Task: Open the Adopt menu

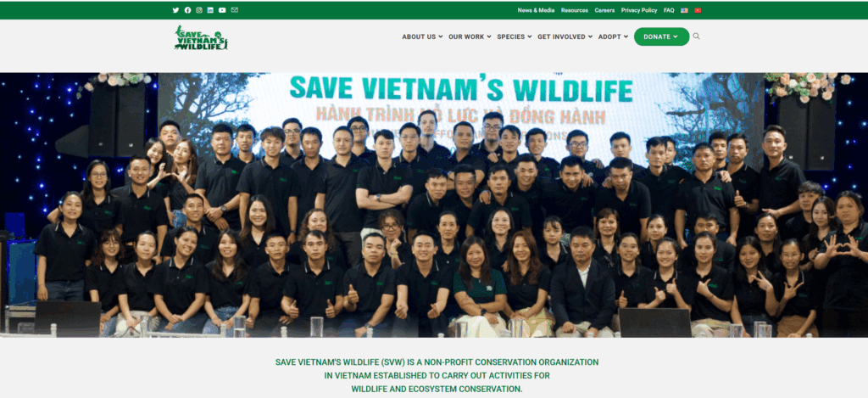Action: (x=614, y=36)
